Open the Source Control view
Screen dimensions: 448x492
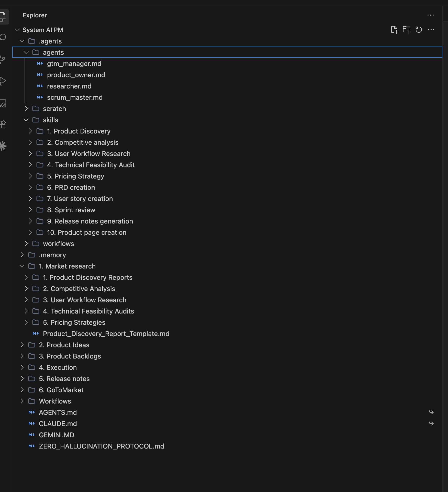[x=3, y=59]
